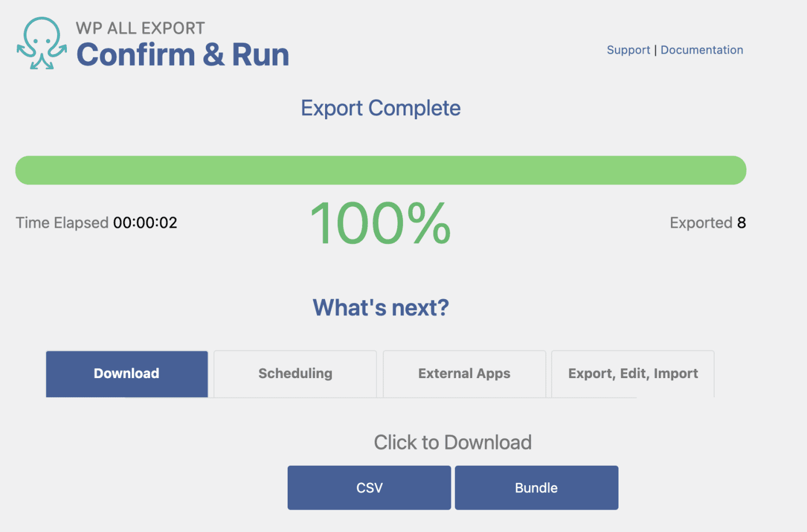Switch to the Download tab
807x532 pixels.
point(127,373)
